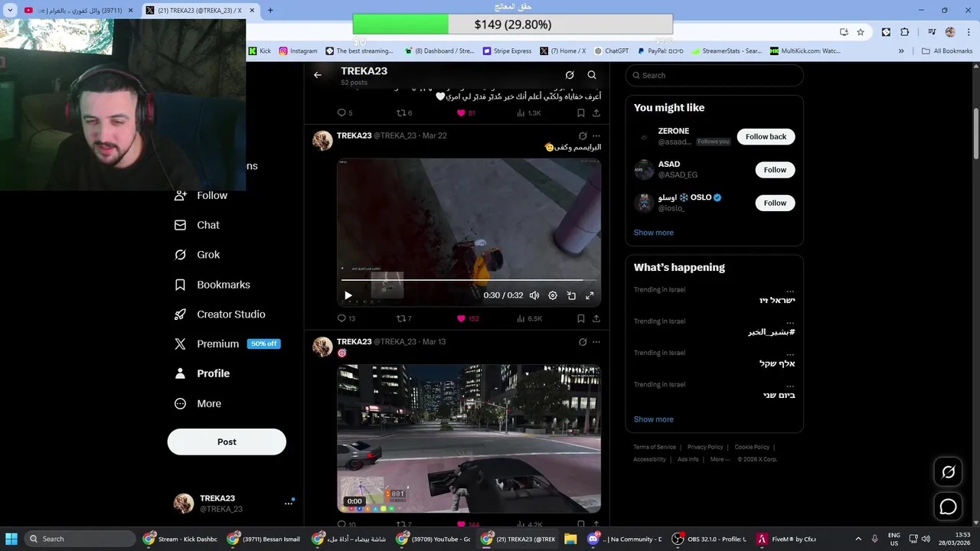View analytics of post with 1.3K views

(529, 112)
